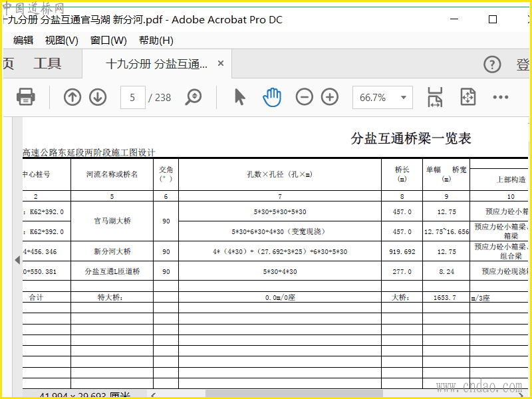Viewport: 532px width, 399px height.
Task: Open the 帮助(H) menu
Action: pyautogui.click(x=156, y=41)
